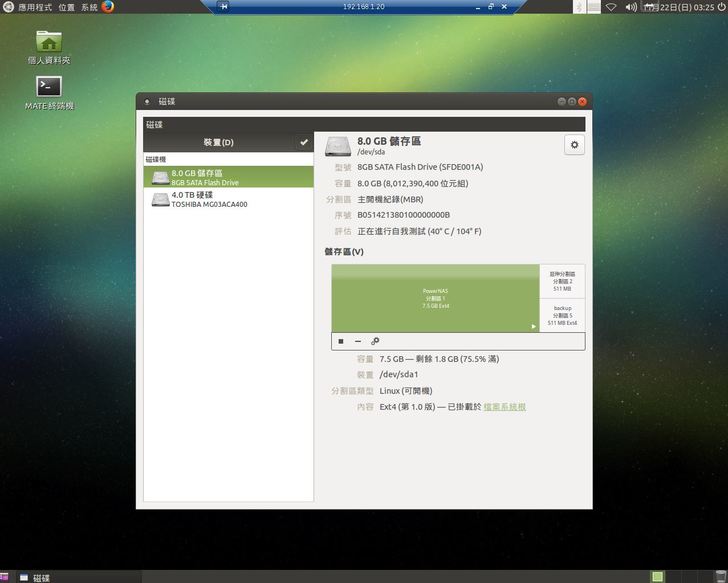728x583 pixels.
Task: Click the volume speaker icon in tray
Action: [631, 7]
